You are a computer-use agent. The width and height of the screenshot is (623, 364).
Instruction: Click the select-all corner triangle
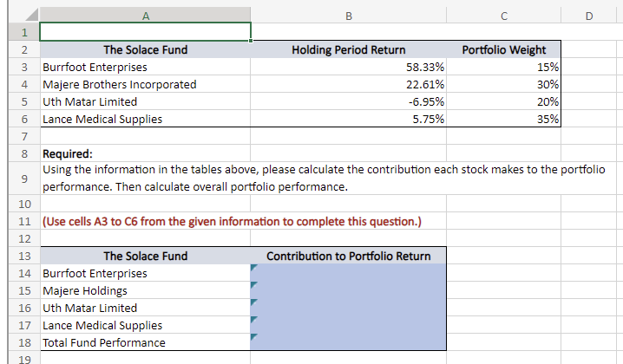pyautogui.click(x=31, y=15)
